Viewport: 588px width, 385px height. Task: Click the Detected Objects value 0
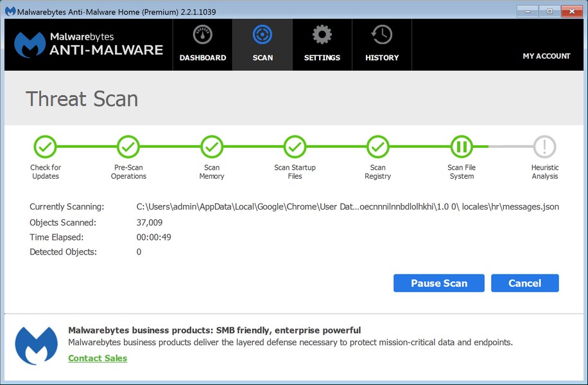click(139, 252)
